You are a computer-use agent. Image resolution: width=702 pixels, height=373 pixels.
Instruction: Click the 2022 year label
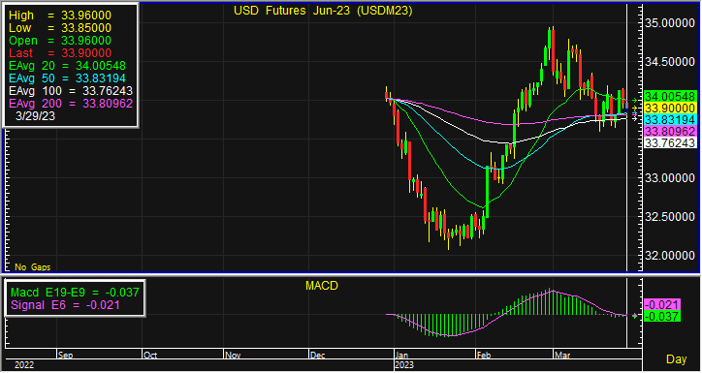click(24, 365)
